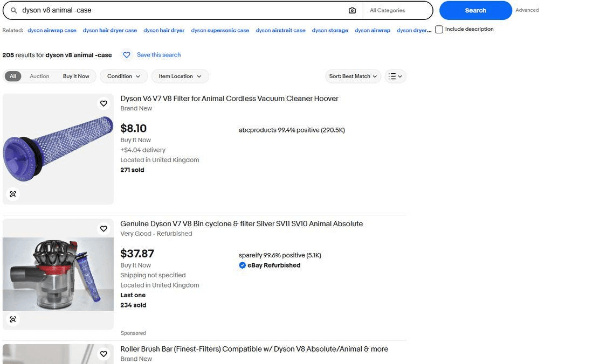
Task: Open Sort: Best Match dropdown
Action: [353, 76]
